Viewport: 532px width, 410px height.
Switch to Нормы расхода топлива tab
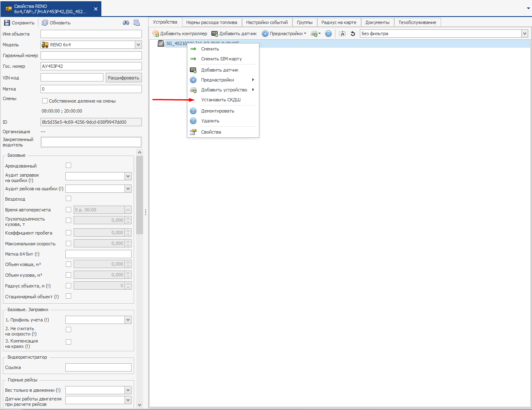[212, 22]
